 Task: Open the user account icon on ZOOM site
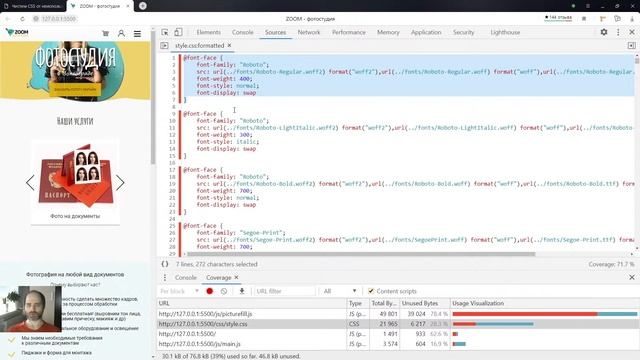[121, 33]
